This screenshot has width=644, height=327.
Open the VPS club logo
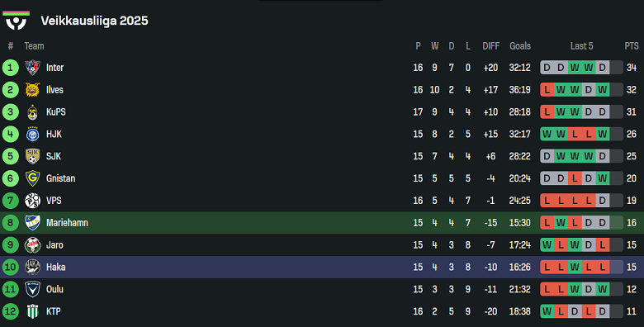pos(32,201)
